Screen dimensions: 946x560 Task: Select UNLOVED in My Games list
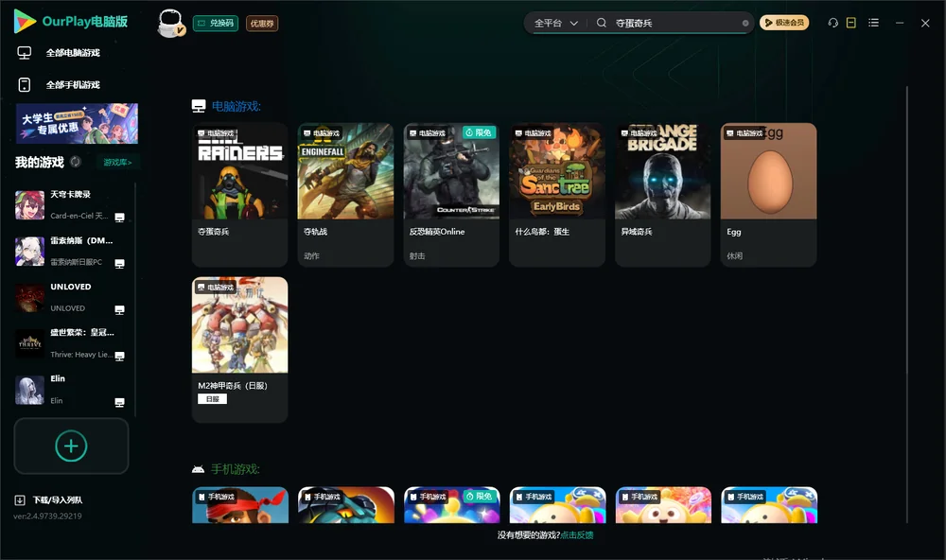pyautogui.click(x=71, y=297)
